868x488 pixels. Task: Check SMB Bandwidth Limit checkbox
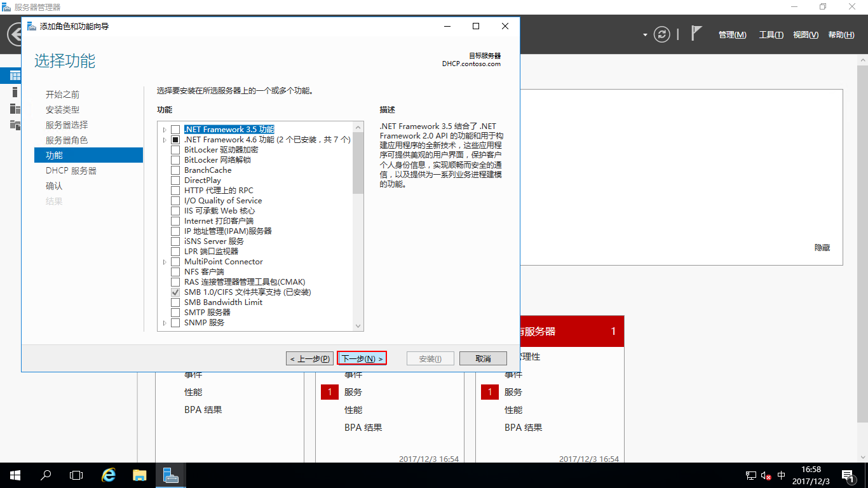point(175,302)
